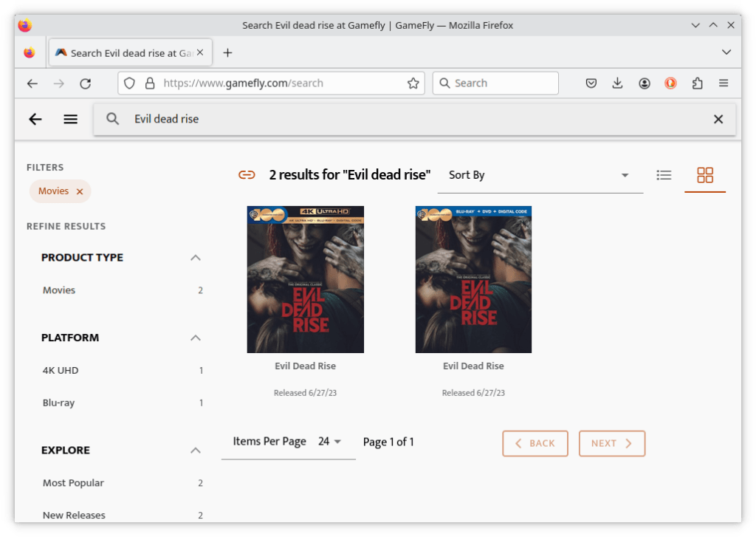Open the GameFly hamburger menu
The image size is (756, 537).
coord(70,119)
